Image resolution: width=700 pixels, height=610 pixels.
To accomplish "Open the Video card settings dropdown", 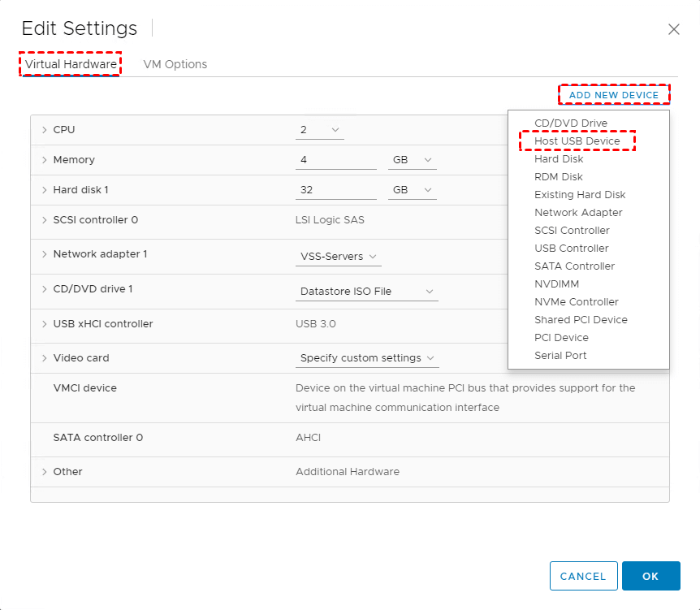I will tap(367, 358).
